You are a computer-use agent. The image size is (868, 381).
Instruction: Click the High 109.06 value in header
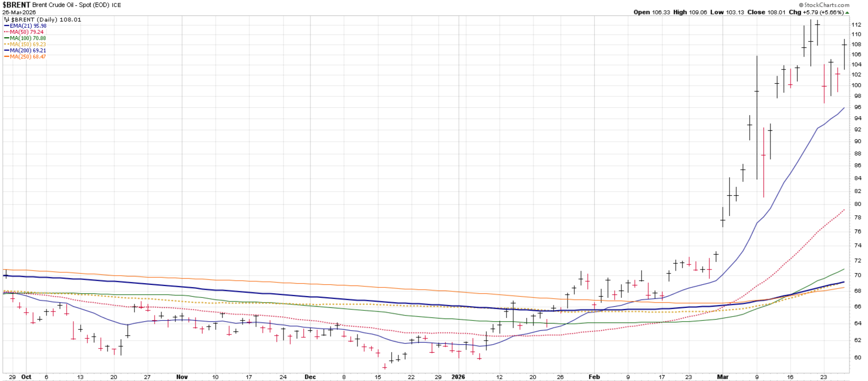(x=698, y=12)
